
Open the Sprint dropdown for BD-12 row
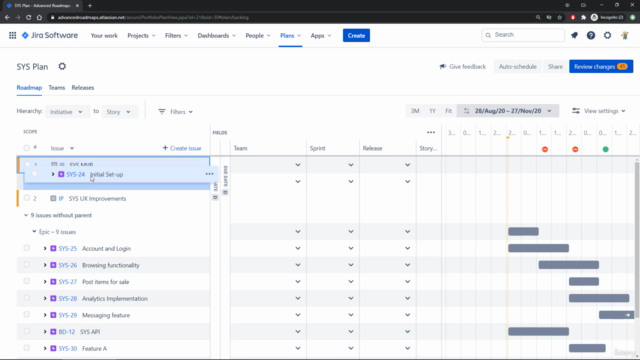tap(351, 332)
